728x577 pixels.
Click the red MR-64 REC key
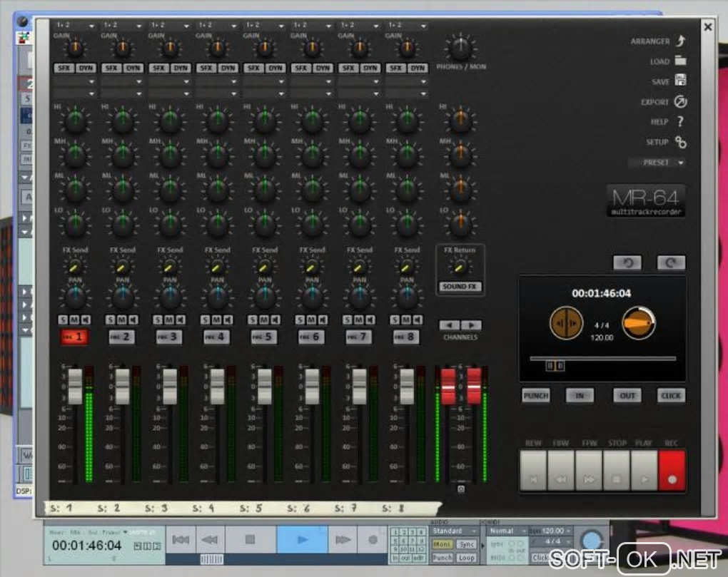(672, 470)
